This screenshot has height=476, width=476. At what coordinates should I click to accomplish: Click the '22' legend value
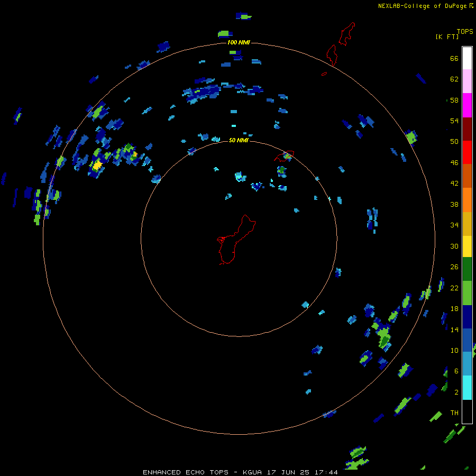[454, 288]
